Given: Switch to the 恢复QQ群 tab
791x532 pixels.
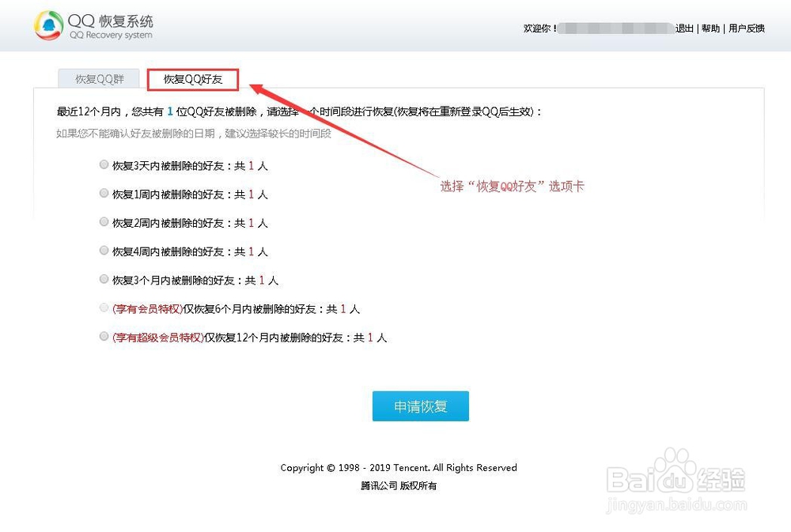Looking at the screenshot, I should (98, 78).
